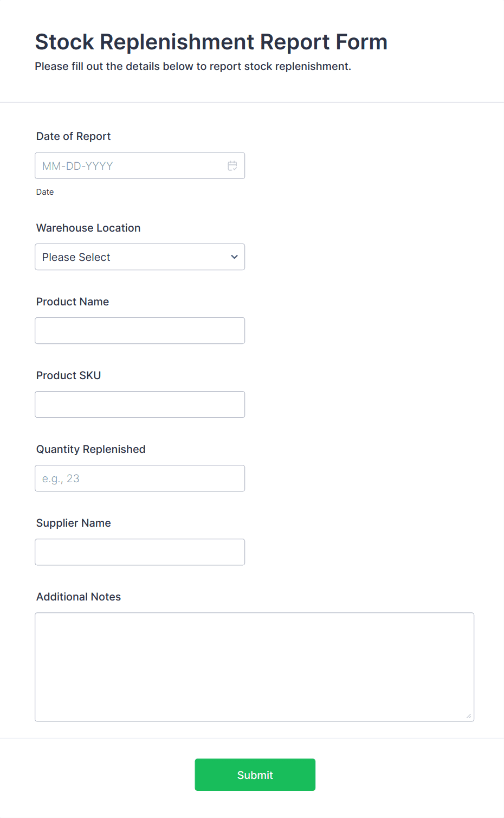Click the 'Product Name' field label
The image size is (504, 818).
pyautogui.click(x=73, y=302)
